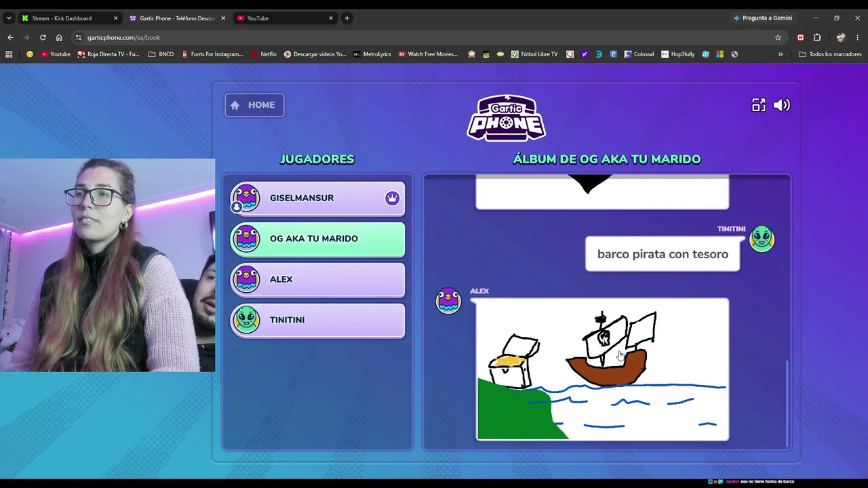This screenshot has height=488, width=868.
Task: Click the Yahoo bookmark icon
Action: (585, 54)
